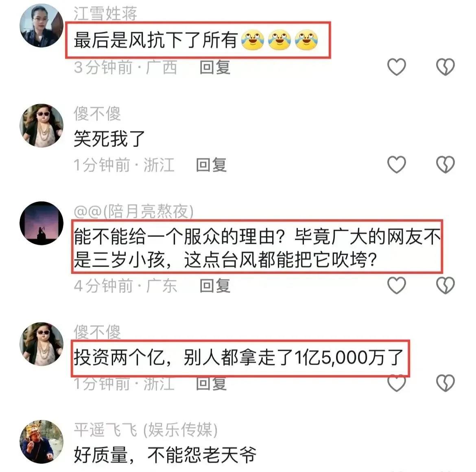Image resolution: width=476 pixels, height=472 pixels.
Task: Select comment text 好质量，不能怨老天爷
Action: coord(165,455)
